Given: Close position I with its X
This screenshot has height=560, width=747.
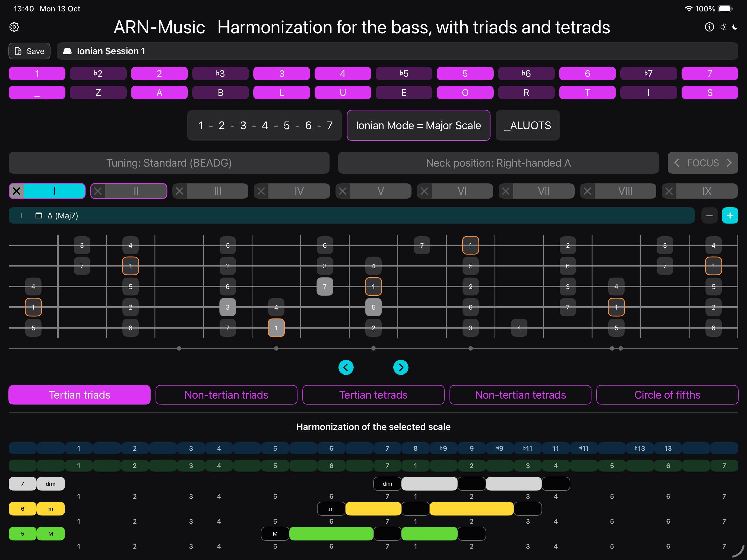Looking at the screenshot, I should 17,191.
